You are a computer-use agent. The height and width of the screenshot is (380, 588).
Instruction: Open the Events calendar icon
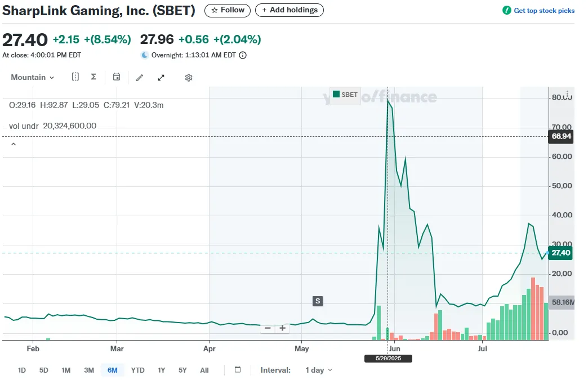(x=117, y=77)
